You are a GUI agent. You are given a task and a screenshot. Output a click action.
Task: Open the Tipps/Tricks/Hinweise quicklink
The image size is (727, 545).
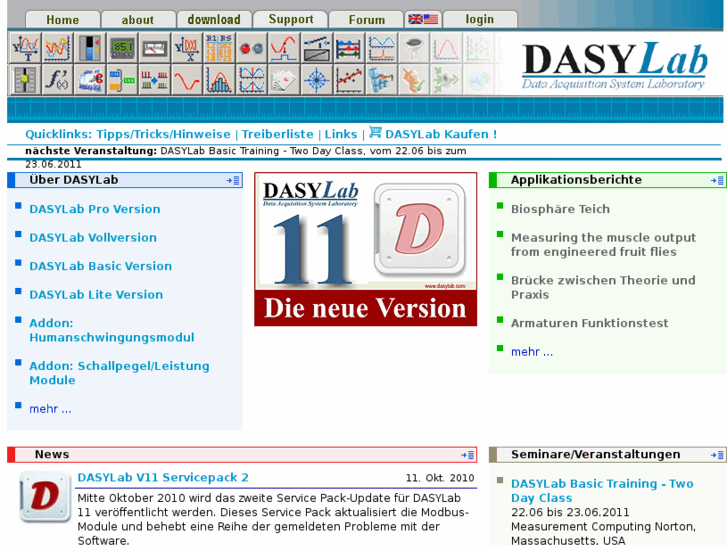[x=163, y=135]
